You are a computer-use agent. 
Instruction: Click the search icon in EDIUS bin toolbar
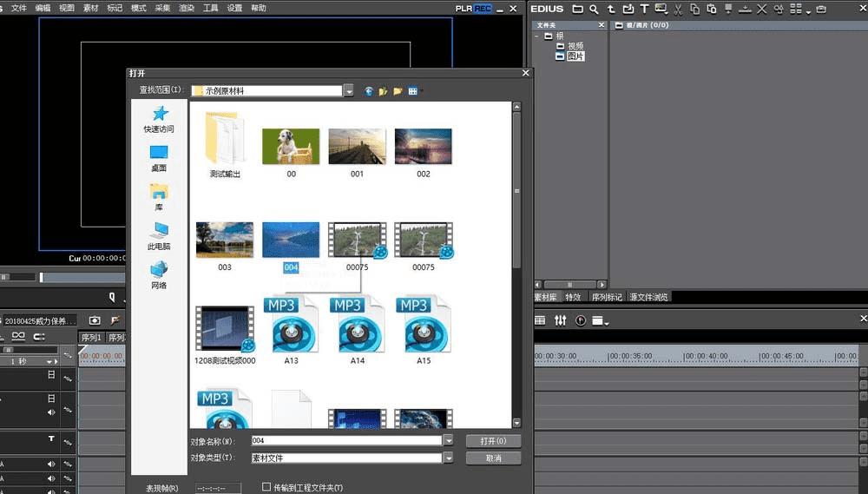pyautogui.click(x=594, y=9)
